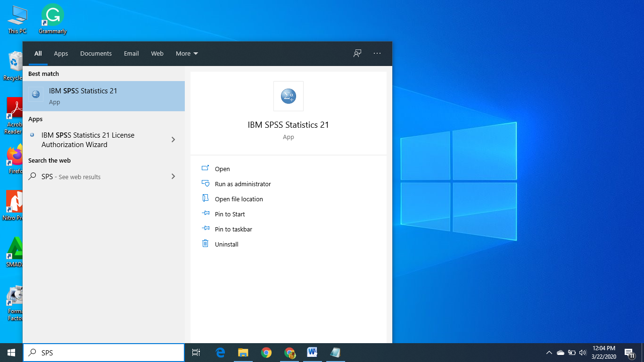Open OneDrive cloud icon in system tray

point(561,353)
